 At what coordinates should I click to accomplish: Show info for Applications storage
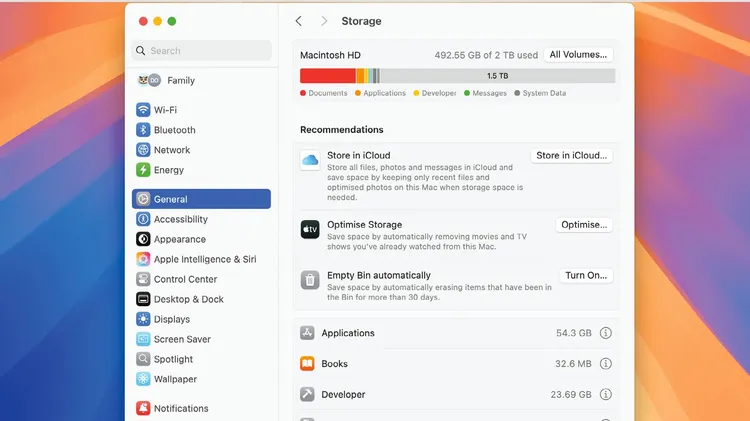coord(605,333)
